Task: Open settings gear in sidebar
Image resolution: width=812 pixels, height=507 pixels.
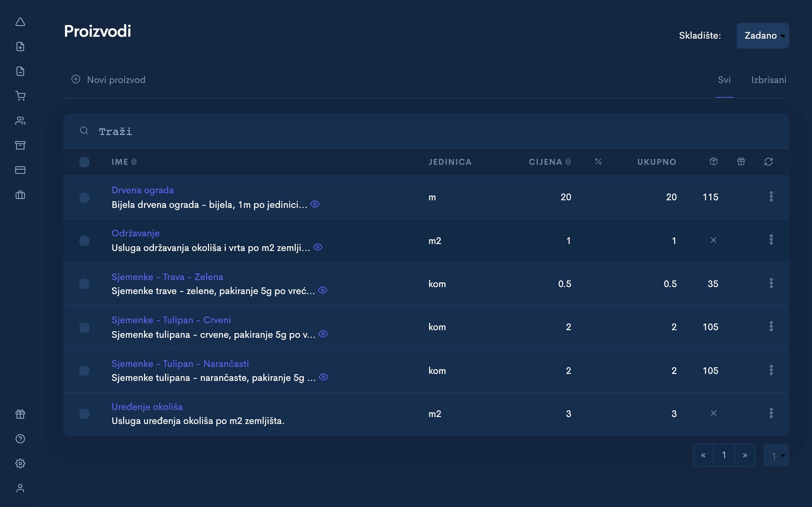Action: pyautogui.click(x=21, y=463)
